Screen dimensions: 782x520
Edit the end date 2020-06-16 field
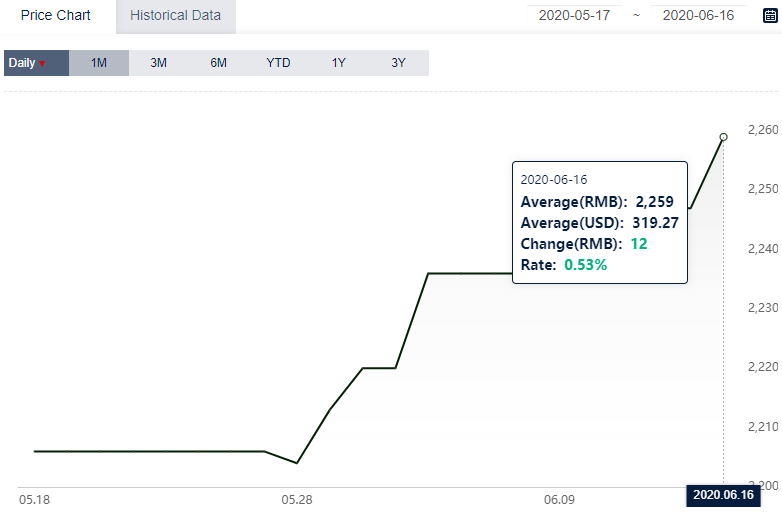tap(698, 15)
